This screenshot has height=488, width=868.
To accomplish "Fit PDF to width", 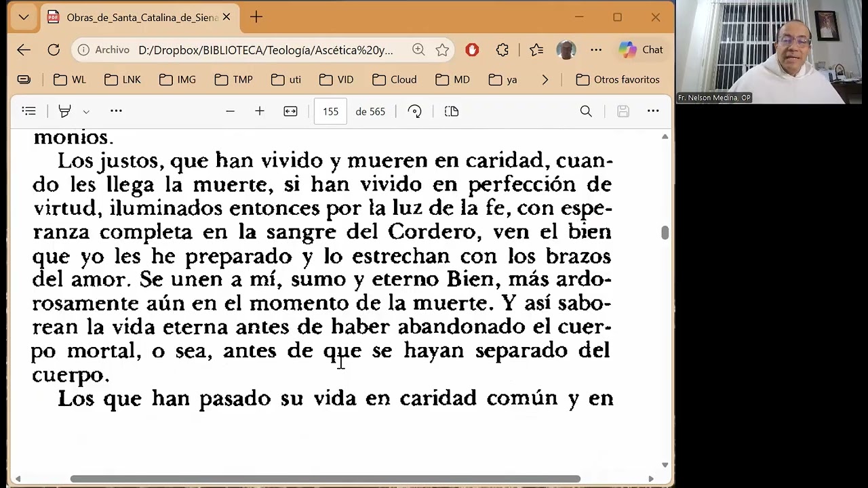I will (290, 111).
